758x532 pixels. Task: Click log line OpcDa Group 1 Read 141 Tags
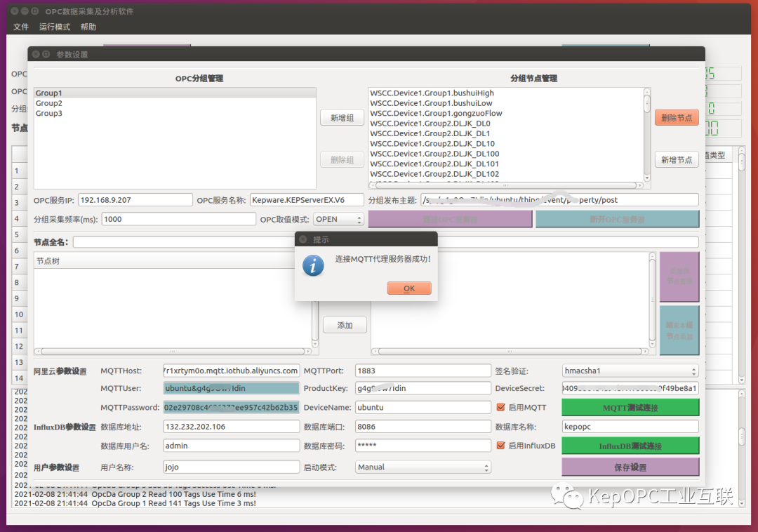(135, 503)
